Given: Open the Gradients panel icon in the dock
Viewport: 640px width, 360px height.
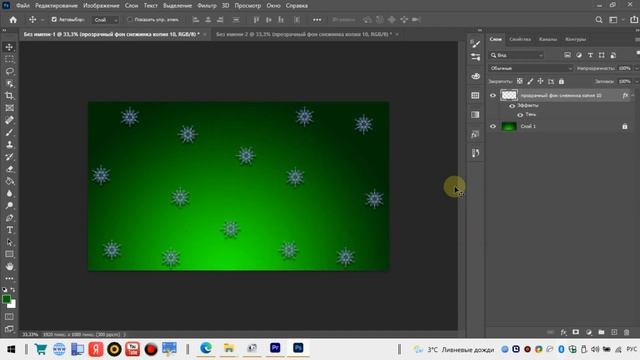Looking at the screenshot, I should point(475,115).
